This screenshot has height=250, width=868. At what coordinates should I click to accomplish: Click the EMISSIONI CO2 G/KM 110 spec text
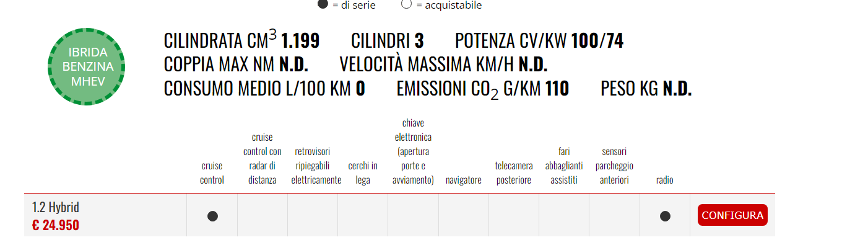tap(483, 89)
